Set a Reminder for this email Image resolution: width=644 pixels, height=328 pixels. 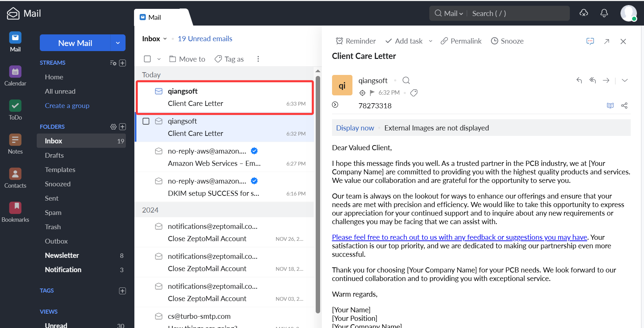click(x=356, y=41)
